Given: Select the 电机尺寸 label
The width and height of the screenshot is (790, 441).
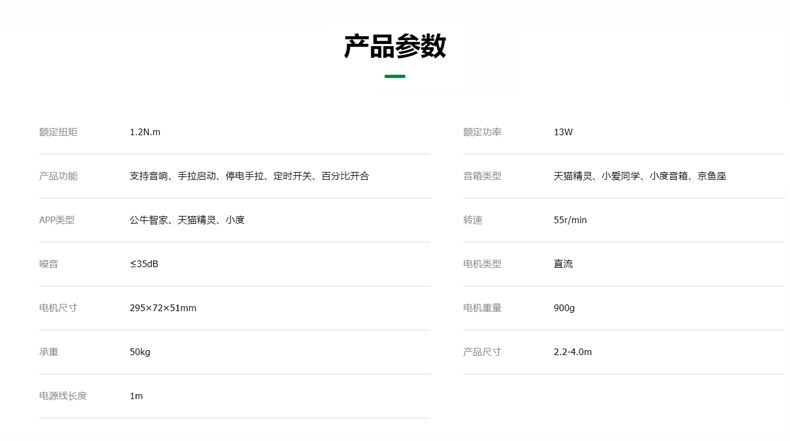Looking at the screenshot, I should tap(58, 308).
